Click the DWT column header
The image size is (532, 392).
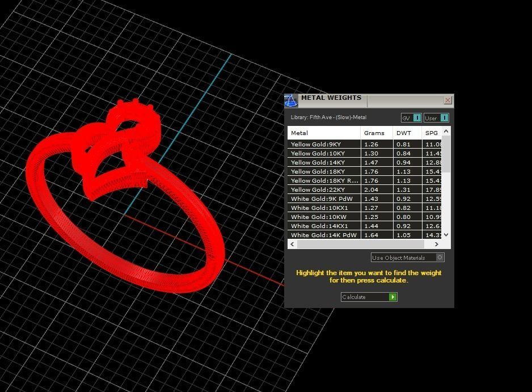point(407,133)
